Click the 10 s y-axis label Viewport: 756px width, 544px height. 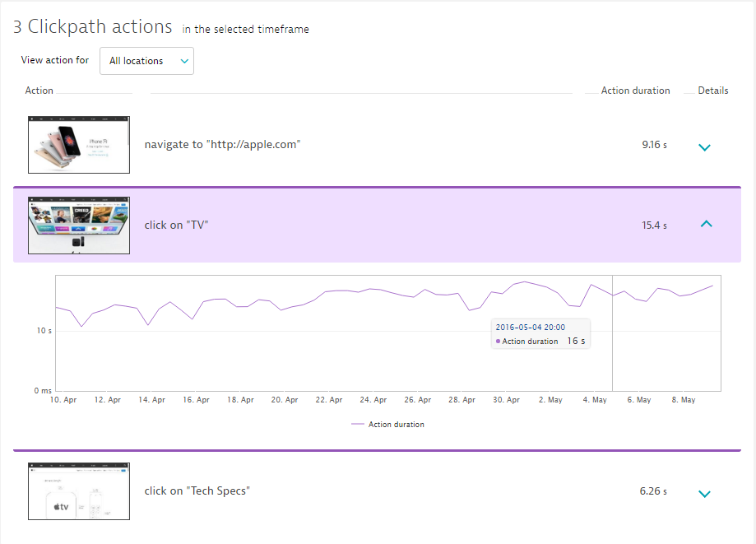click(44, 331)
